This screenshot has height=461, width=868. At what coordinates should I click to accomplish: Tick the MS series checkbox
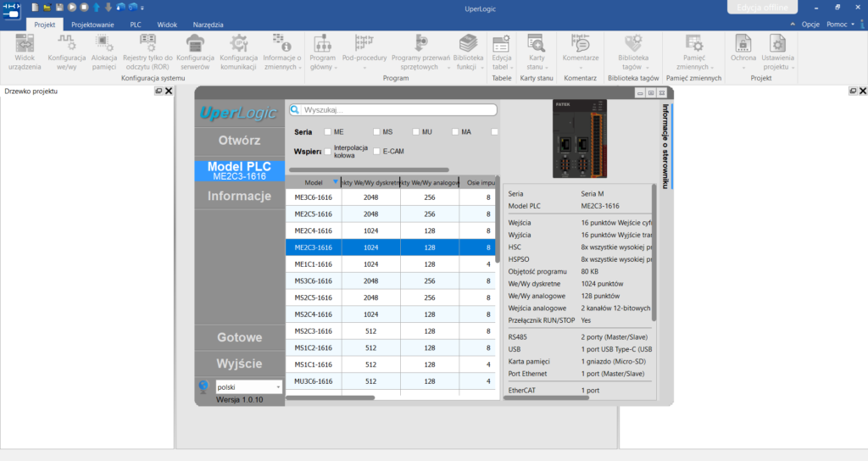(x=376, y=131)
